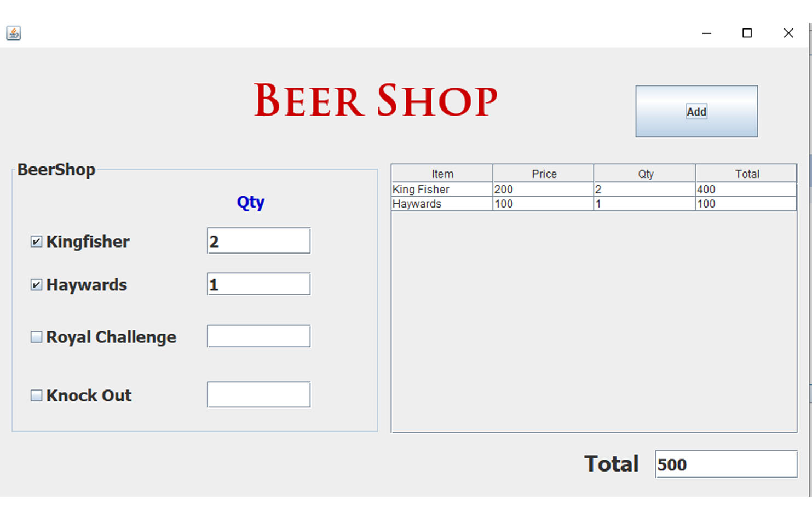Click the blue Qty label
Viewport: 812px width, 511px height.
click(x=250, y=202)
